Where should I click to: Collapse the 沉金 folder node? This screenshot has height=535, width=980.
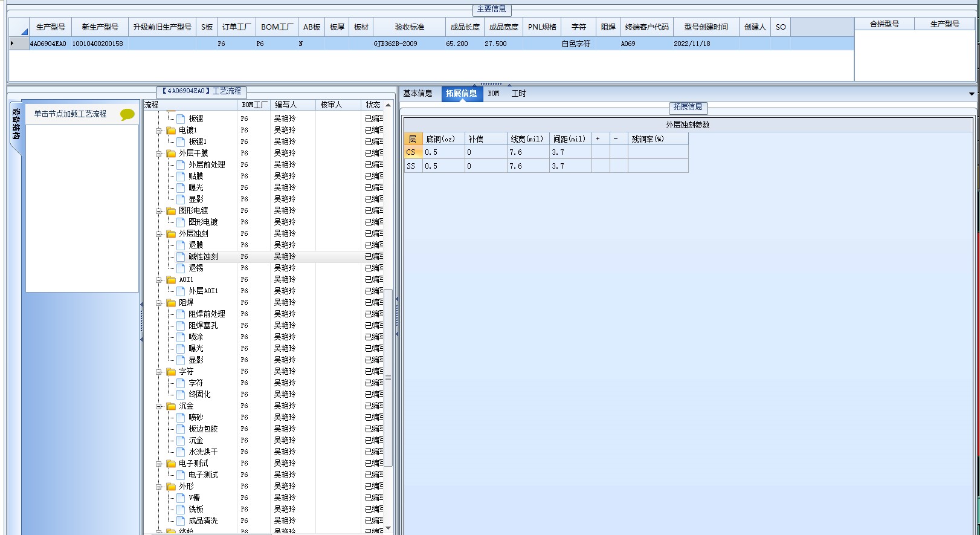(x=160, y=406)
